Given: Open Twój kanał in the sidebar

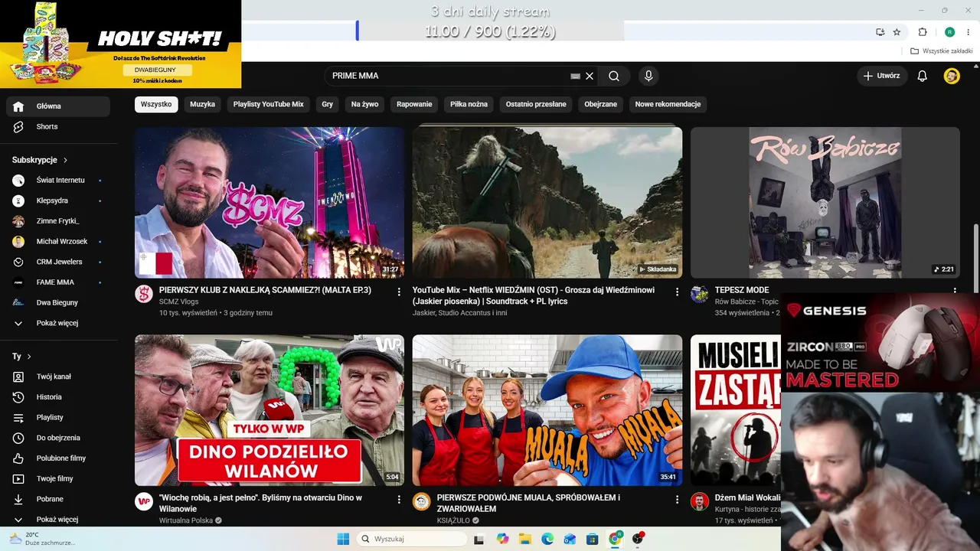Looking at the screenshot, I should (x=58, y=377).
